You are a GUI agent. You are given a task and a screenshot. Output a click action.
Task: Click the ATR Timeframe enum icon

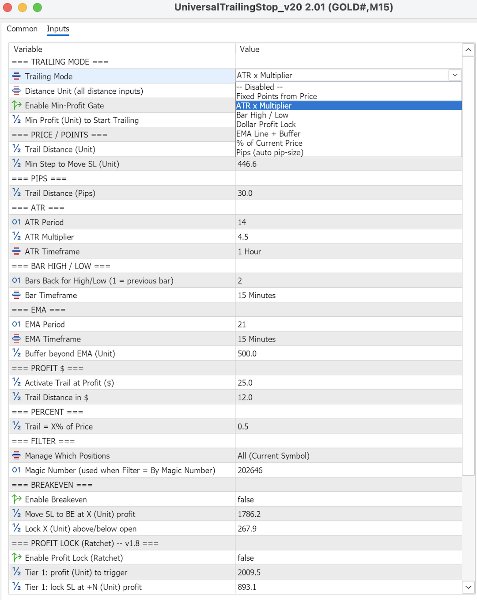(x=16, y=251)
